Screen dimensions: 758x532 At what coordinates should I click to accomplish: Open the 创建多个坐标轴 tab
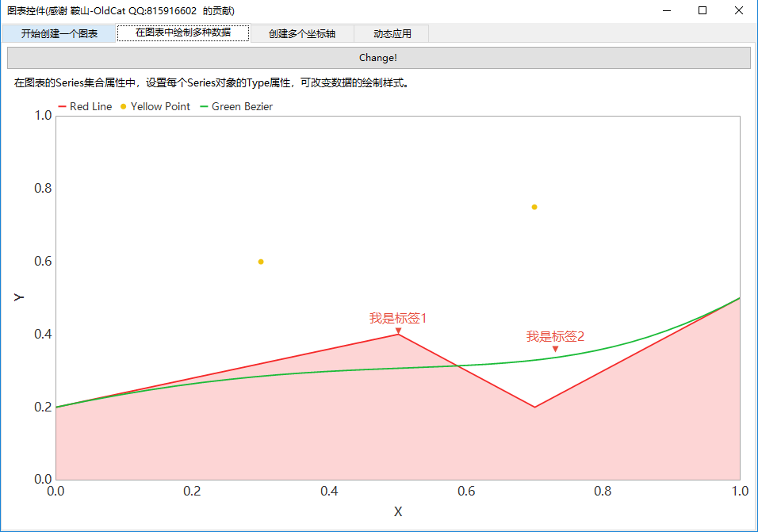(301, 33)
